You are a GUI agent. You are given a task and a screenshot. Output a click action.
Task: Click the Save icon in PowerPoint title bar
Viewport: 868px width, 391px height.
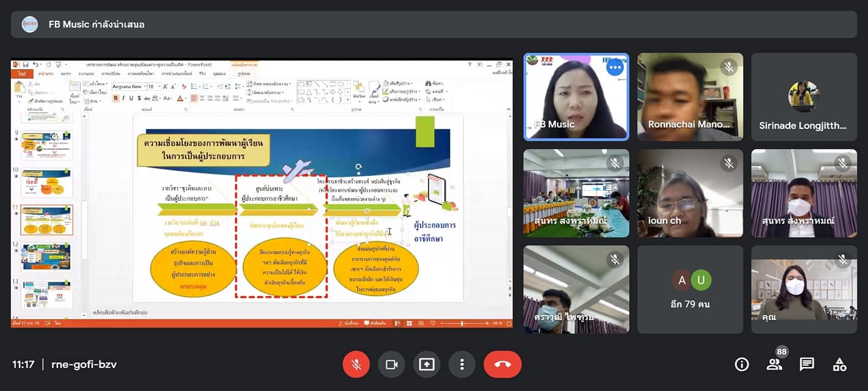coord(25,64)
